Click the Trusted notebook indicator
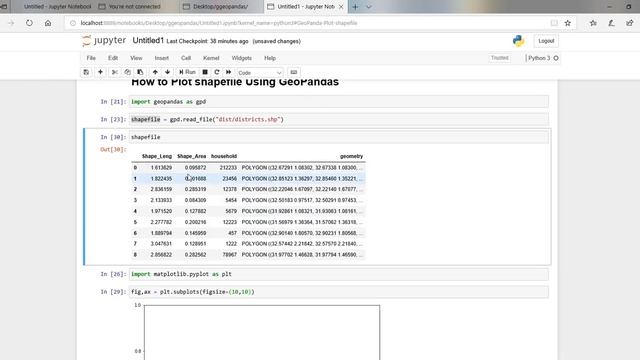This screenshot has width=640, height=360. point(500,58)
